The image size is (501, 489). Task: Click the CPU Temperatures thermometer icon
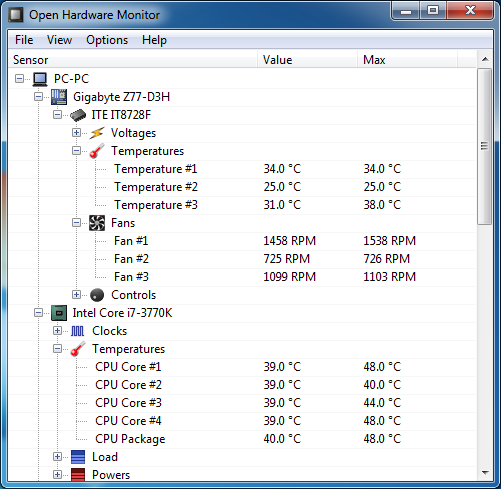tap(78, 349)
